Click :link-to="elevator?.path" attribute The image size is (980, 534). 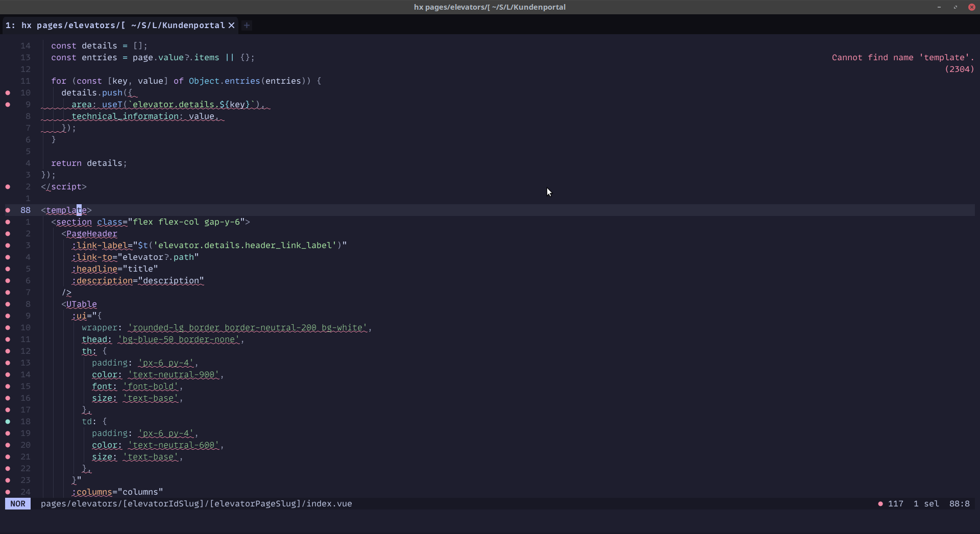135,257
